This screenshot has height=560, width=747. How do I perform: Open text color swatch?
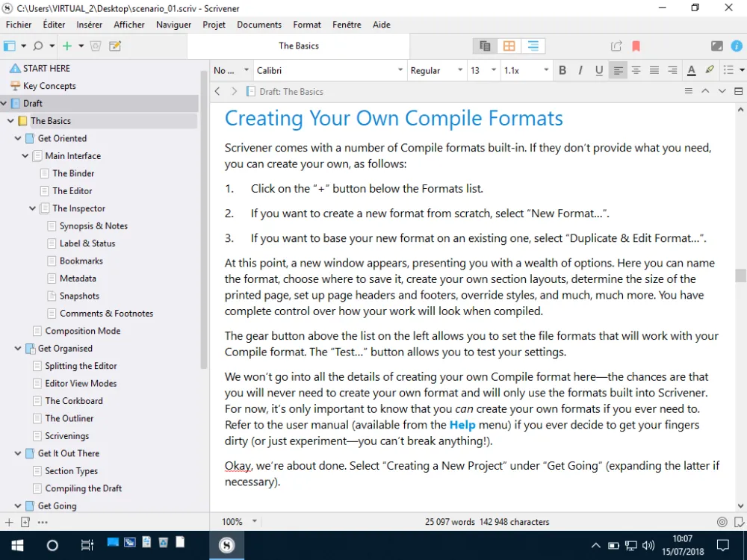[x=691, y=70]
